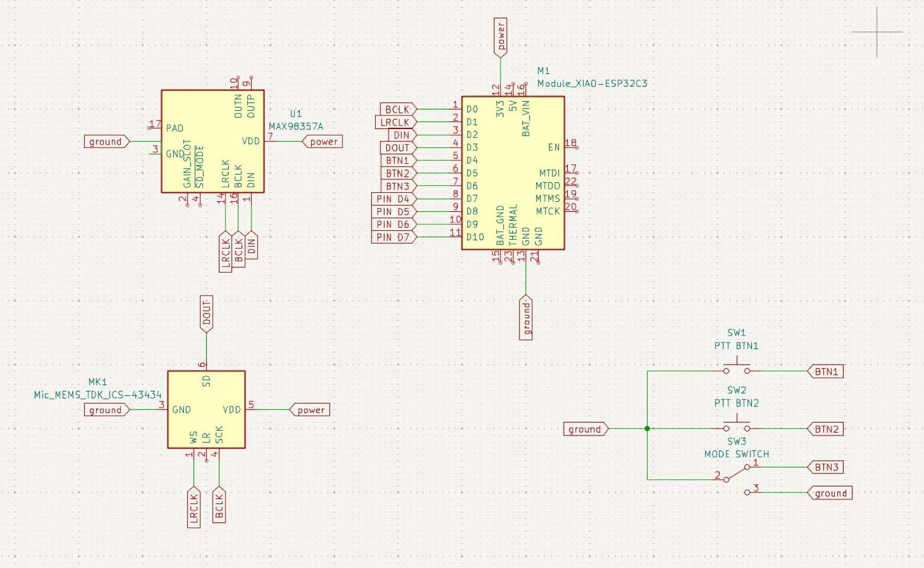Select the PIN D7 label at pin D10
Image resolution: width=924 pixels, height=568 pixels.
tap(393, 237)
